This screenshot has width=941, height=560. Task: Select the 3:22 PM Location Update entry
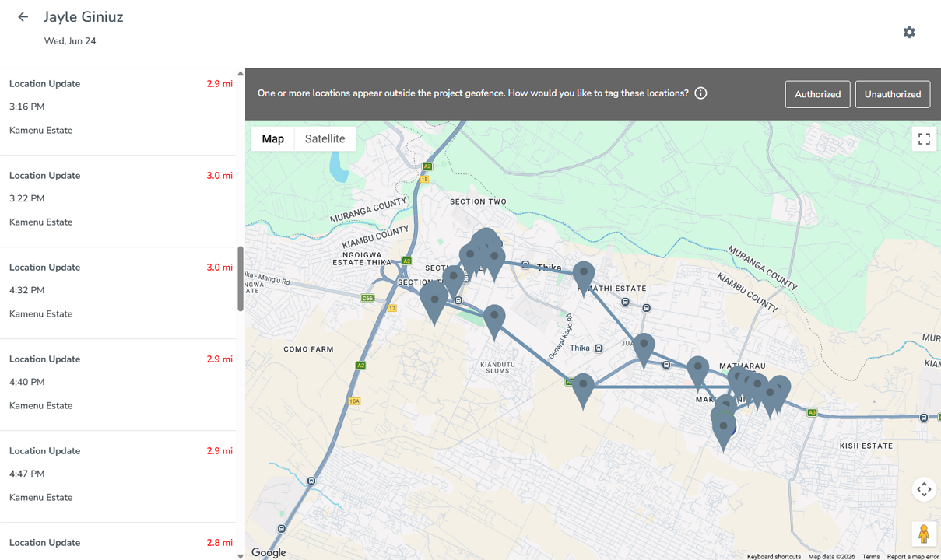118,201
